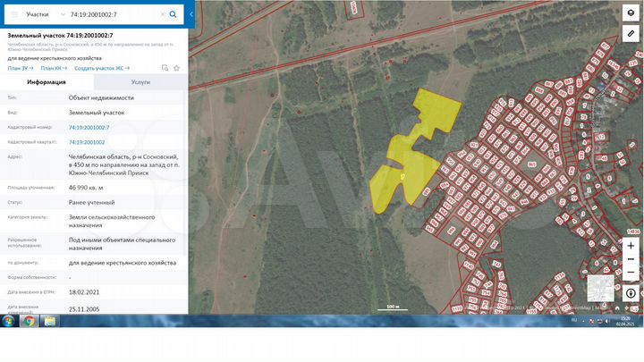Zoom in with the plus button

[631, 246]
